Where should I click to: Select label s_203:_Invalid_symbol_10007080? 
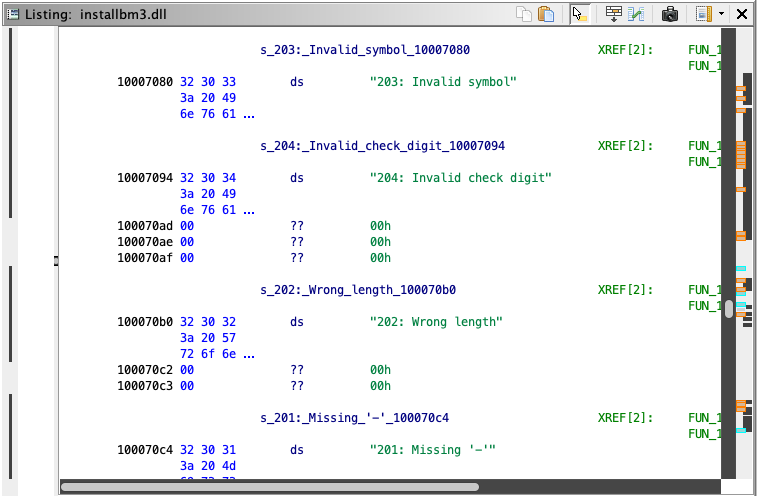coord(365,50)
